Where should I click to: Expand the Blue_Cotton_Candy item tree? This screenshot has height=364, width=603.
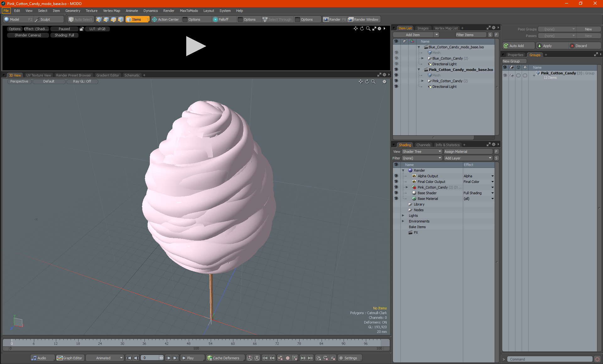[422, 58]
